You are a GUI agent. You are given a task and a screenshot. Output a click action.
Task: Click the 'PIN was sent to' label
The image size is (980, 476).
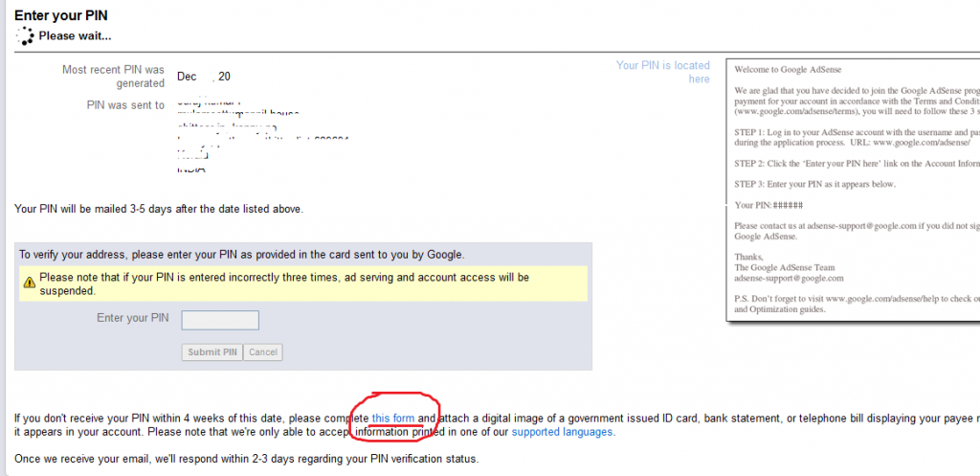pyautogui.click(x=125, y=105)
